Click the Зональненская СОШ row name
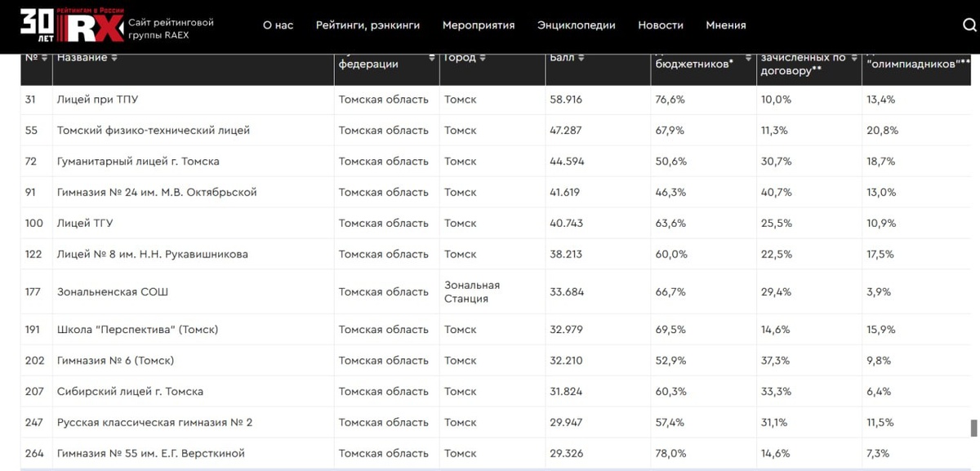 113,292
